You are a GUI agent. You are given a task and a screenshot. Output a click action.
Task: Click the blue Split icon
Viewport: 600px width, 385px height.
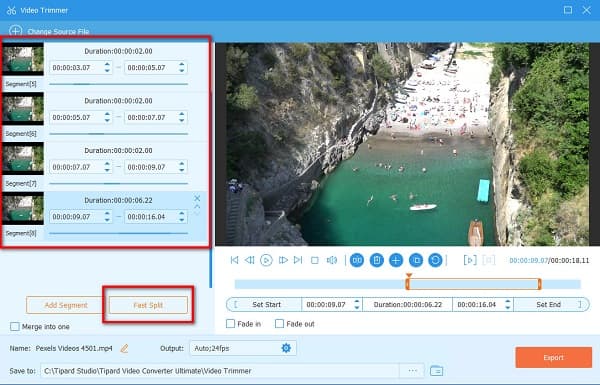click(357, 260)
